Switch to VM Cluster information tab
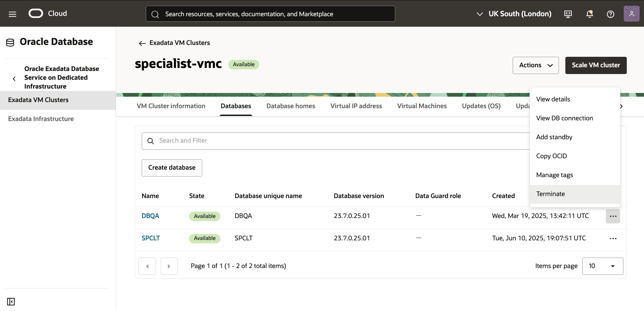644x311 pixels. click(171, 106)
